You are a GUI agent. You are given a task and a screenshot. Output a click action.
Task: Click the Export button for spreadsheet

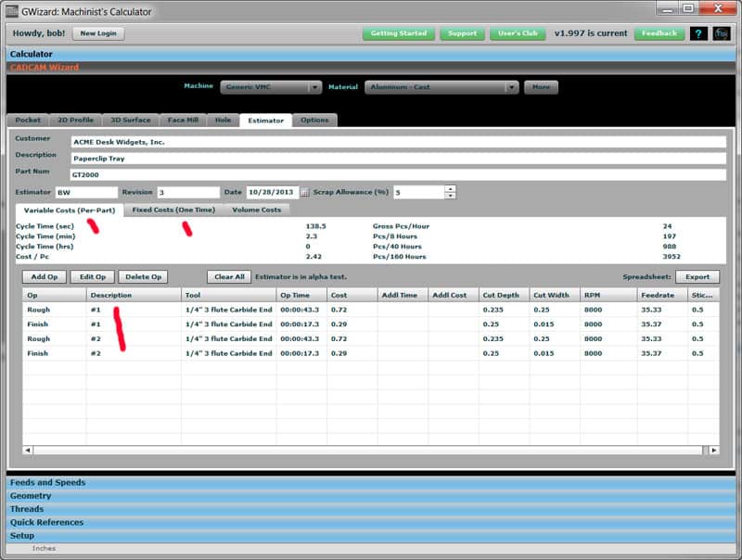698,276
